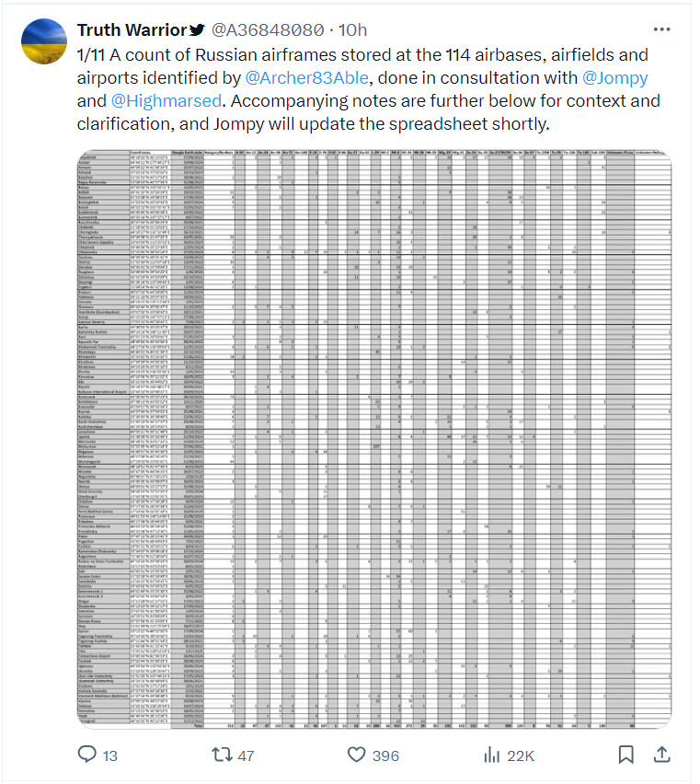
Task: Open the @Archer83Able mention link
Action: [307, 77]
